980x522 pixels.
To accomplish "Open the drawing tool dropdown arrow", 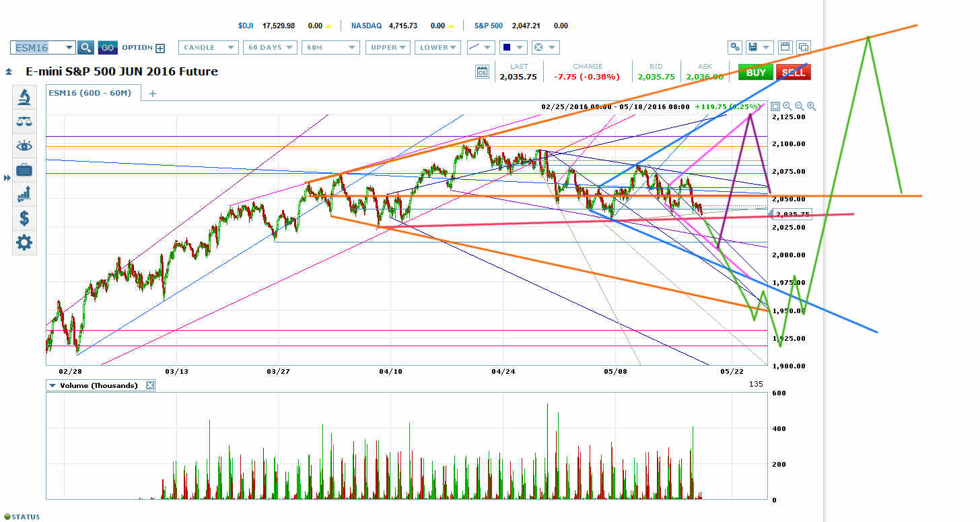I will pos(489,47).
